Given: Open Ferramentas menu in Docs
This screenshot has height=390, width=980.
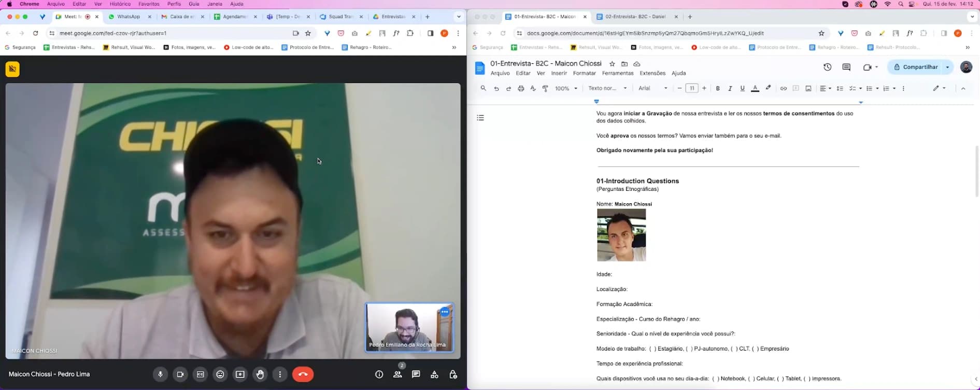Looking at the screenshot, I should pyautogui.click(x=618, y=73).
